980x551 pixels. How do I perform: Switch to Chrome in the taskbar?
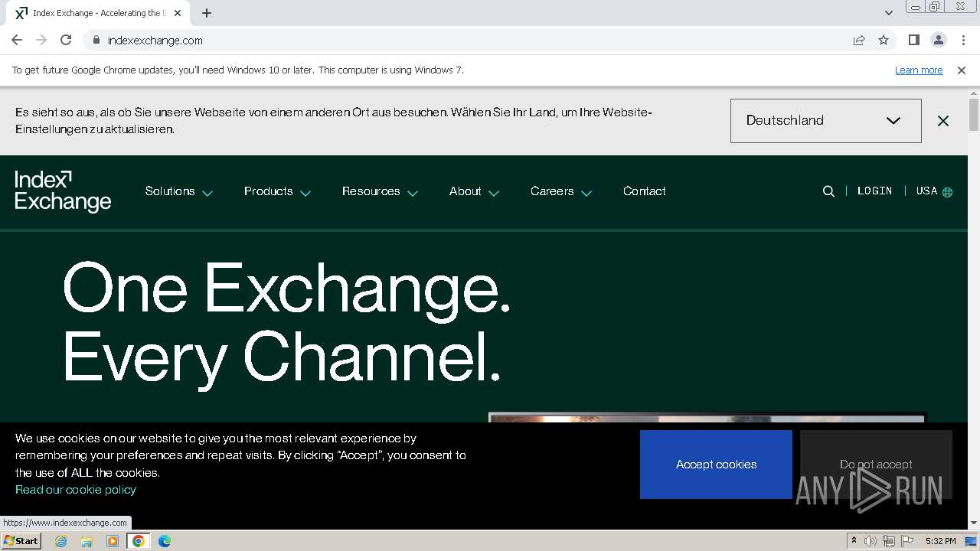(139, 541)
